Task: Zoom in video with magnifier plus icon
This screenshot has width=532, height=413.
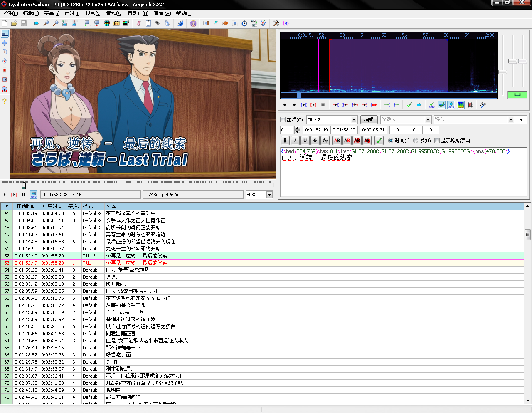Action: pos(46,23)
